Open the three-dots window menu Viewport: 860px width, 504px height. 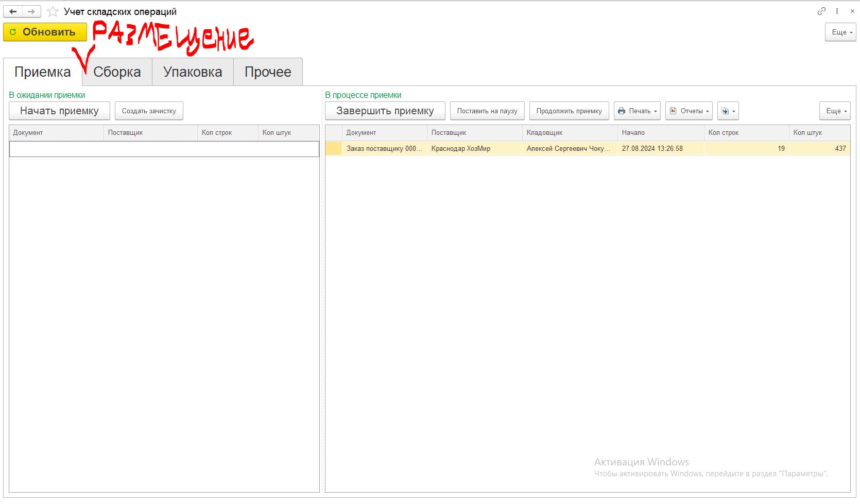coord(837,11)
